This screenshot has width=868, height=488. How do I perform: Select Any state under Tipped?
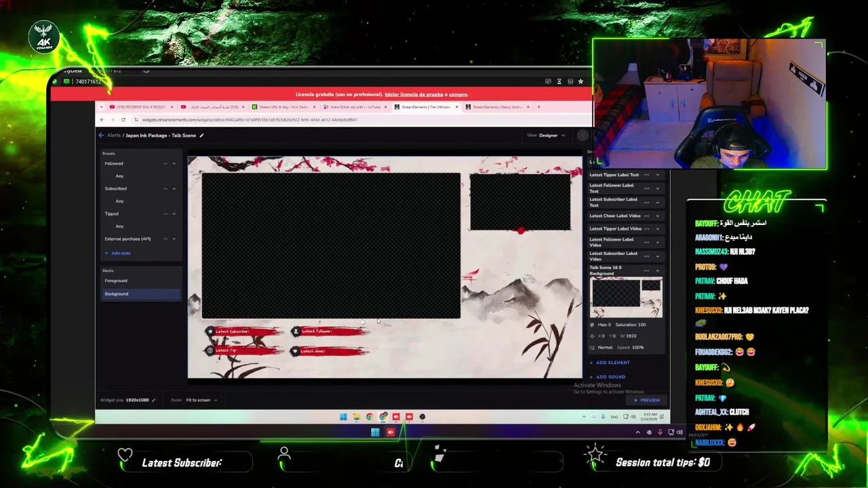click(x=119, y=226)
